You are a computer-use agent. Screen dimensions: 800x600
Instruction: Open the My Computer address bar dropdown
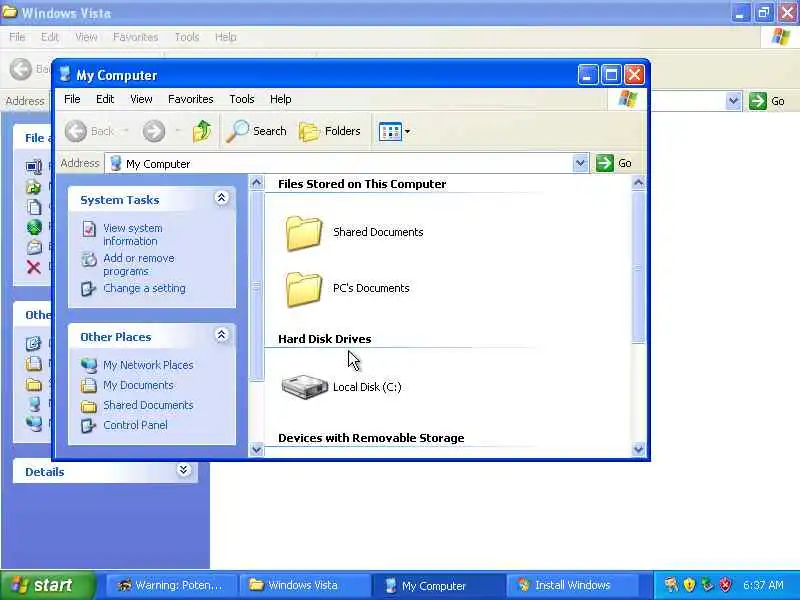tap(580, 163)
